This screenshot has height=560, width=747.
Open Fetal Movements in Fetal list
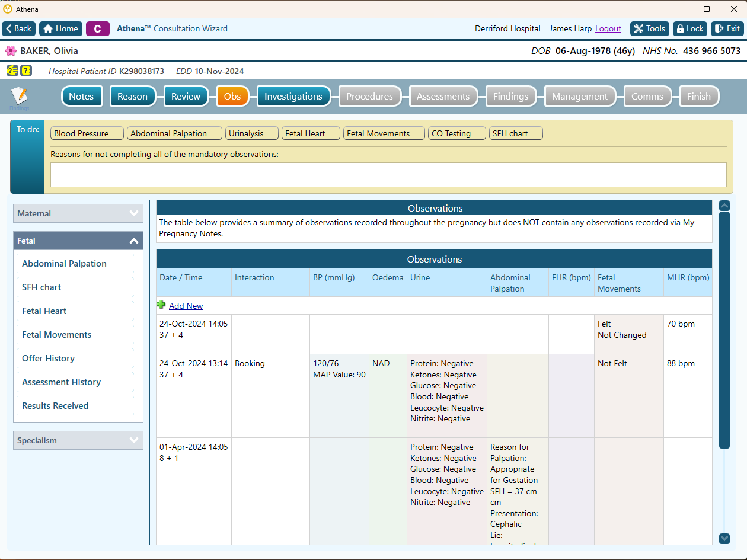pos(57,335)
